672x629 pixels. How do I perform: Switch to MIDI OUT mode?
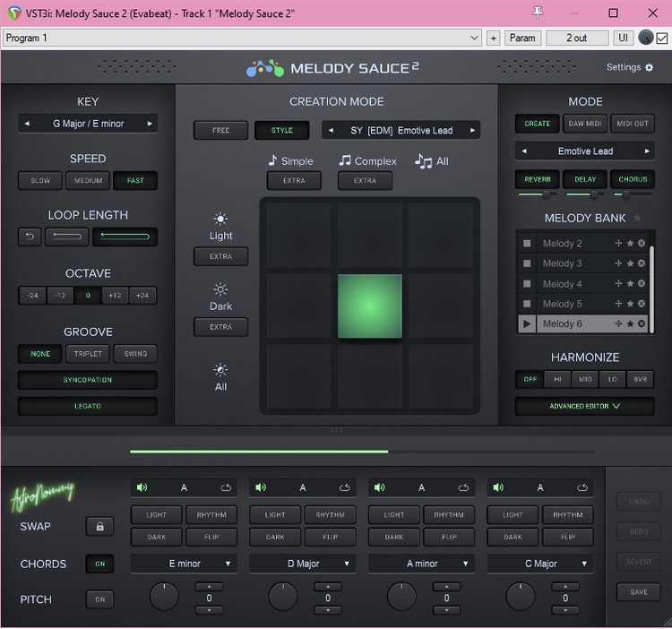click(633, 124)
